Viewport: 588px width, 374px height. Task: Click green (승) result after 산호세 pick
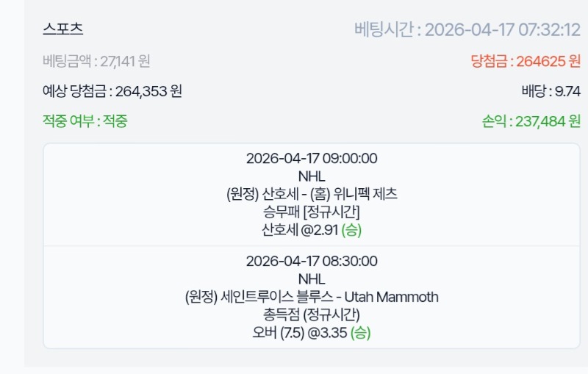(x=351, y=230)
